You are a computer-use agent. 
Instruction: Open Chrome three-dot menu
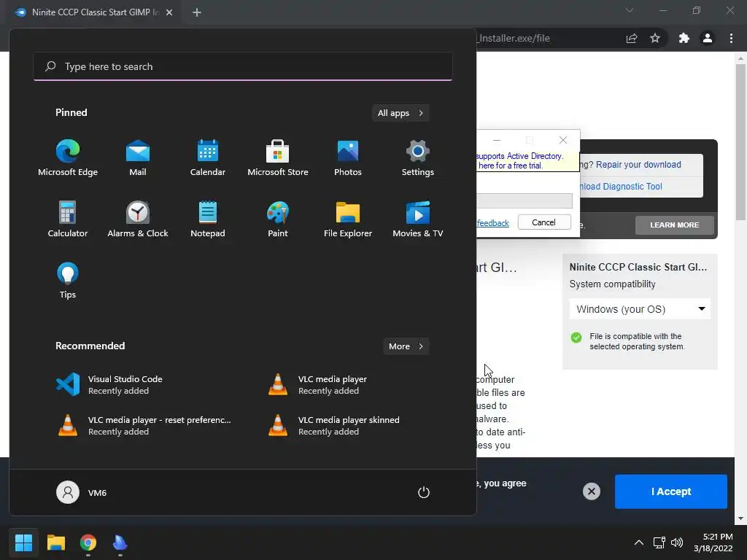pyautogui.click(x=731, y=38)
